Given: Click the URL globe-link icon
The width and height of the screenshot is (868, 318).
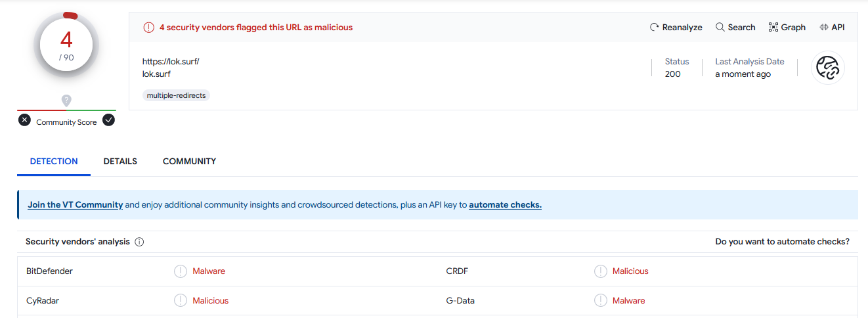Looking at the screenshot, I should (827, 68).
